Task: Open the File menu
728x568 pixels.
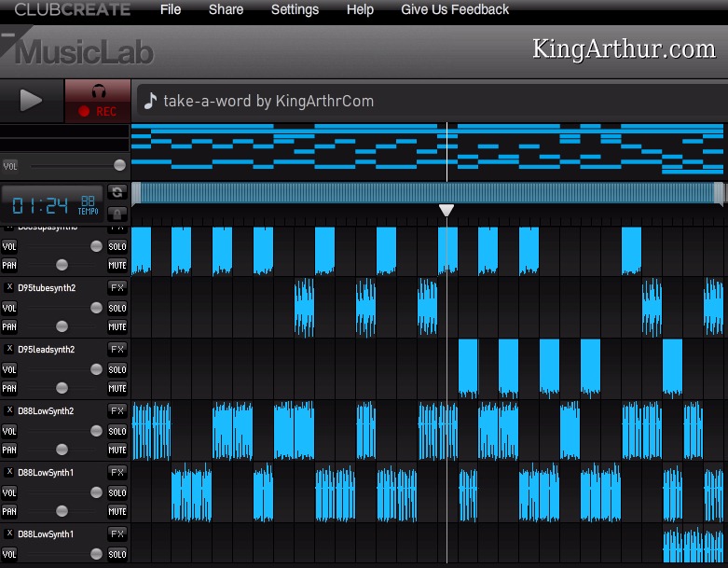Action: pyautogui.click(x=171, y=9)
